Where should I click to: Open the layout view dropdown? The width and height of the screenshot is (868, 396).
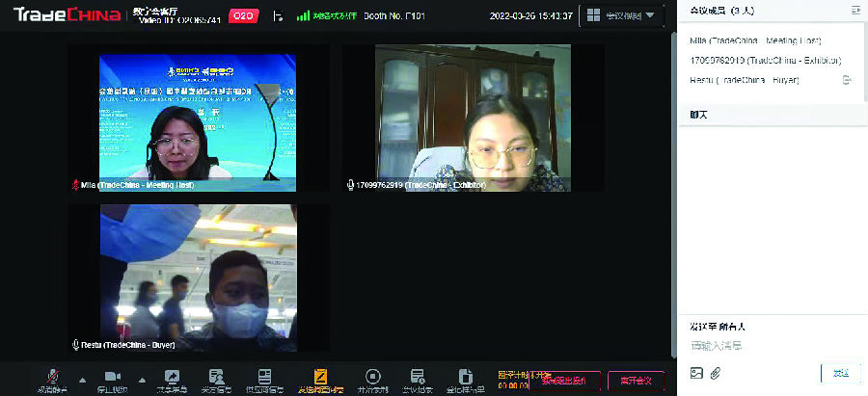click(624, 15)
